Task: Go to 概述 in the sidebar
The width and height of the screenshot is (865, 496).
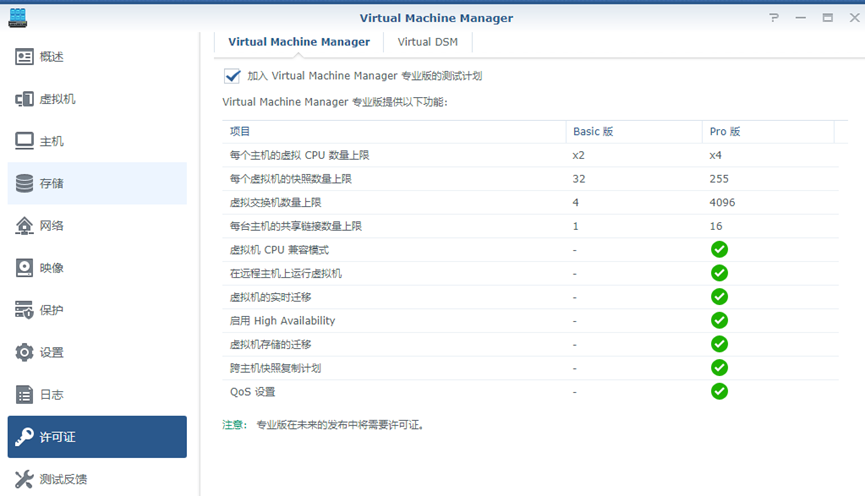Action: 97,57
